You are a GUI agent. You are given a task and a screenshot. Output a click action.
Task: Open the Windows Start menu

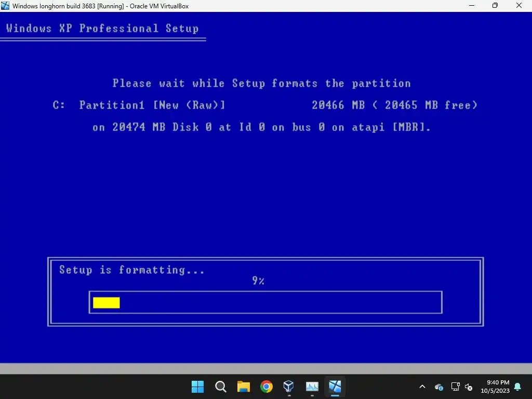197,387
